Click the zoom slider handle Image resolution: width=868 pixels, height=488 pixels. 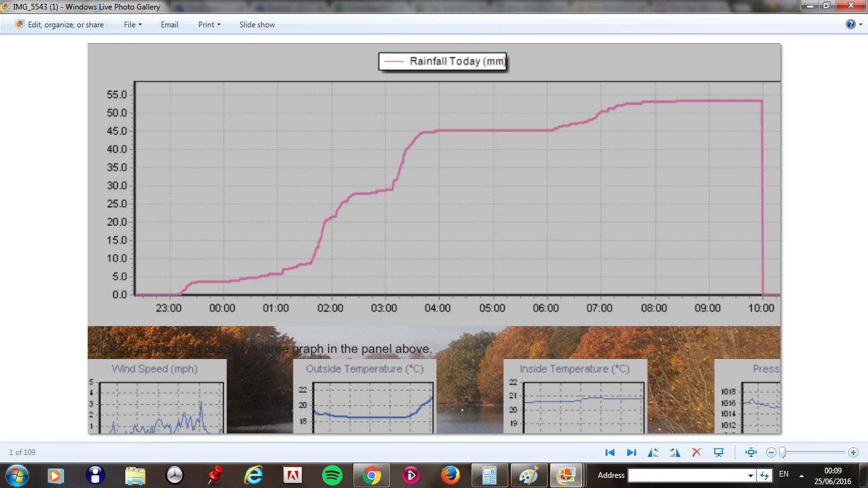pos(782,452)
